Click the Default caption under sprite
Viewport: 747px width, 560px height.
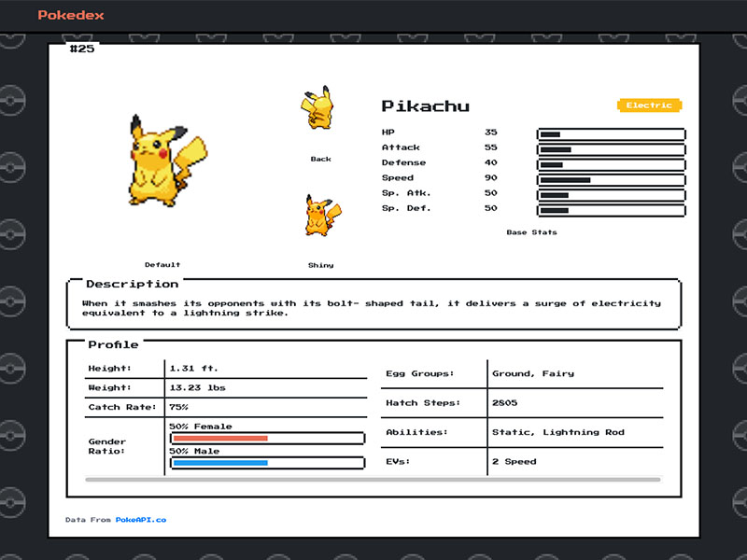coord(162,265)
